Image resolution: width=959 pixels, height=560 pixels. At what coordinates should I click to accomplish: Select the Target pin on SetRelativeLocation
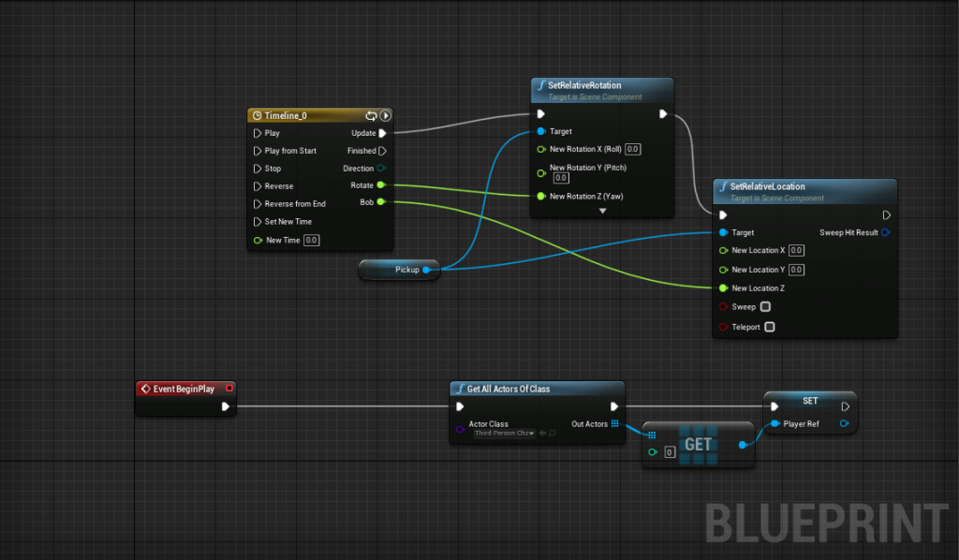724,233
